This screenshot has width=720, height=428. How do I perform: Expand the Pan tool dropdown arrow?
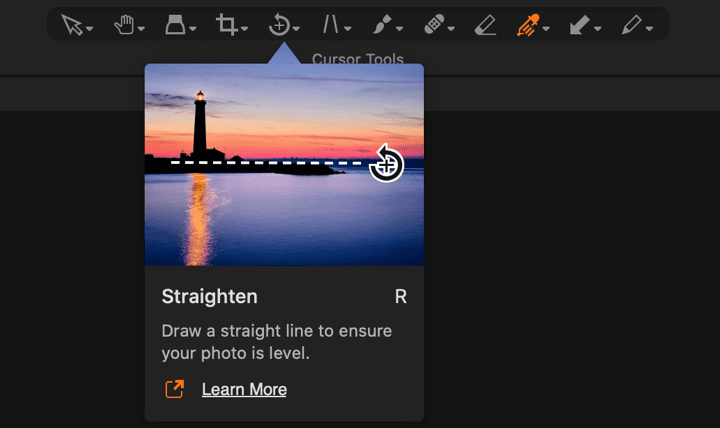[141, 29]
